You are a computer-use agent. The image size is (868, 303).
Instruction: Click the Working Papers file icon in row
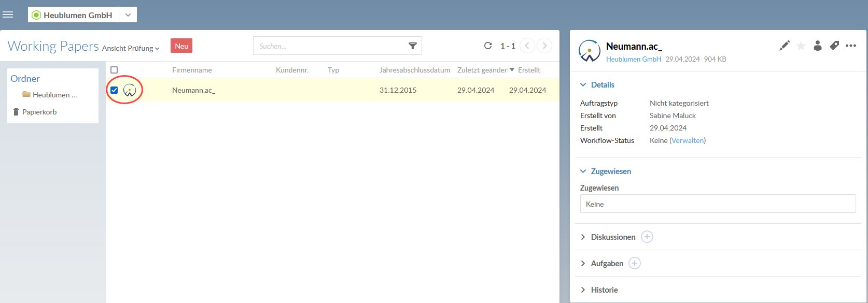pyautogui.click(x=130, y=90)
